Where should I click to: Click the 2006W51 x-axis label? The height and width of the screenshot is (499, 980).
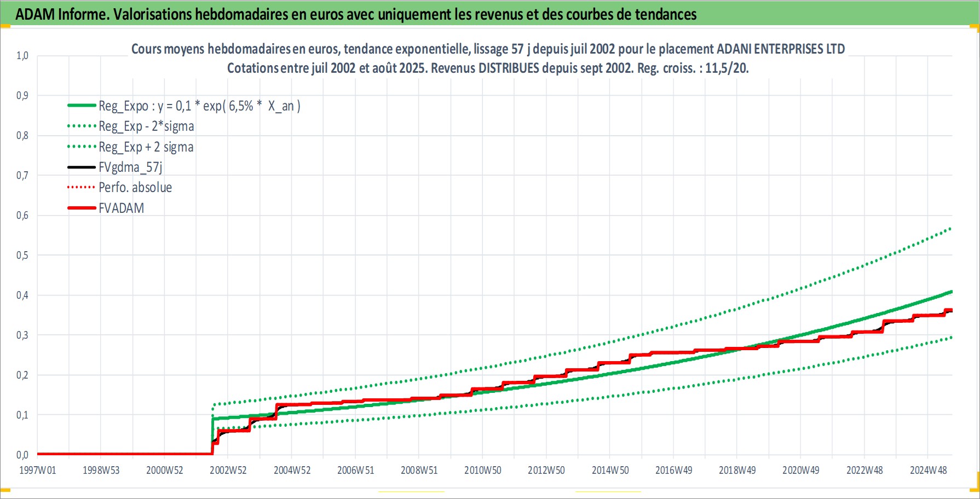pos(356,470)
